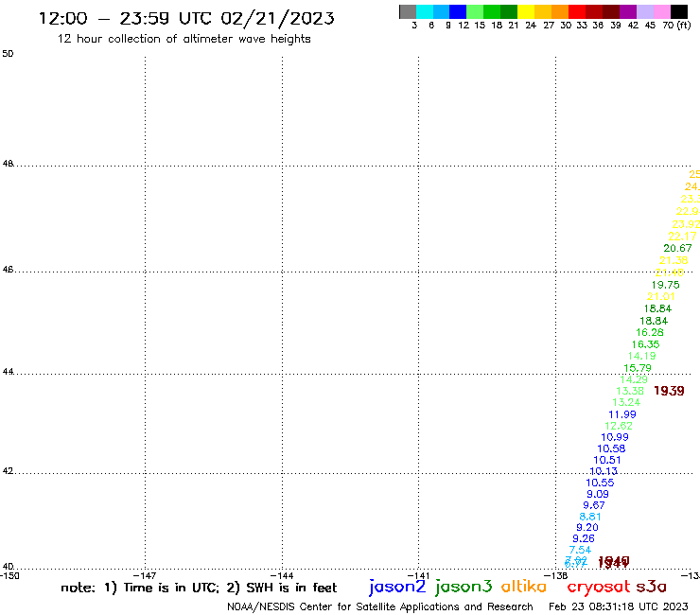
Task: Click the timestamp 'Feb 23 08:31:18 UTC 2023'
Action: tap(619, 606)
